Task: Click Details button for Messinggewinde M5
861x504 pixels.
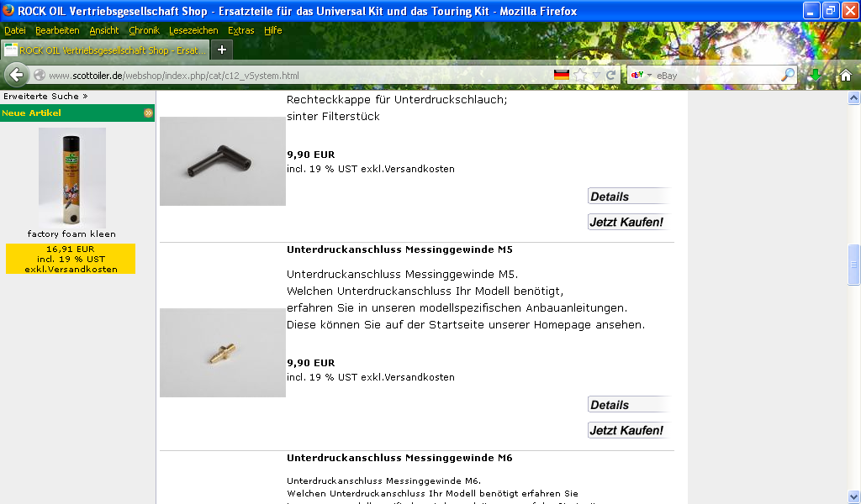Action: coord(629,405)
